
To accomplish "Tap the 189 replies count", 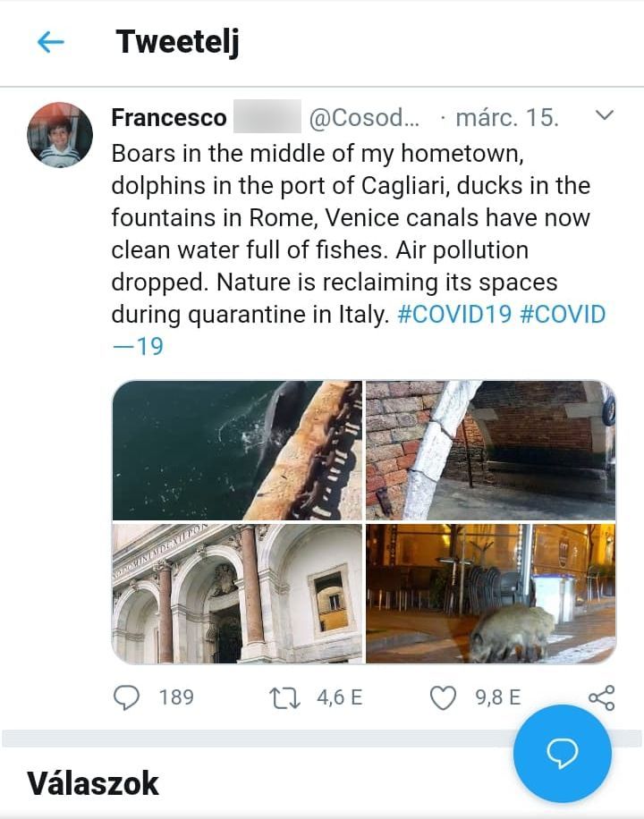I will [x=176, y=697].
